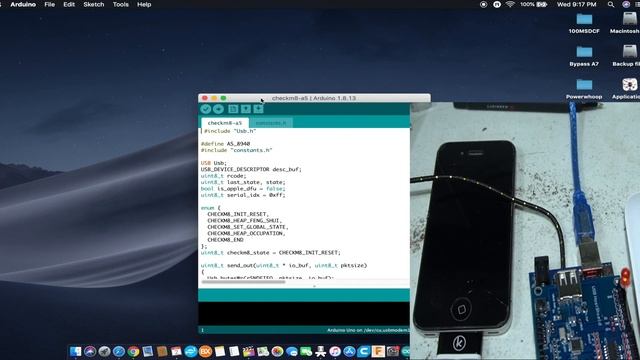The height and width of the screenshot is (360, 640).
Task: Open the Sketch menu
Action: pos(93,4)
